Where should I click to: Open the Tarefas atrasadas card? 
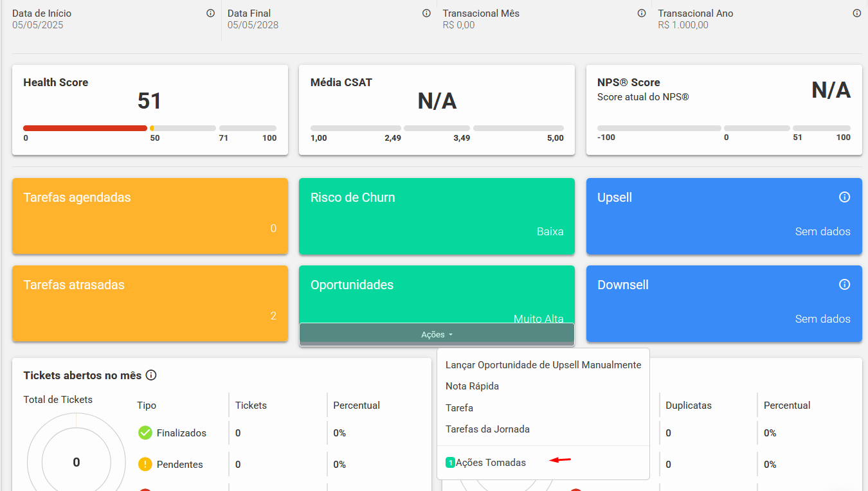point(150,303)
